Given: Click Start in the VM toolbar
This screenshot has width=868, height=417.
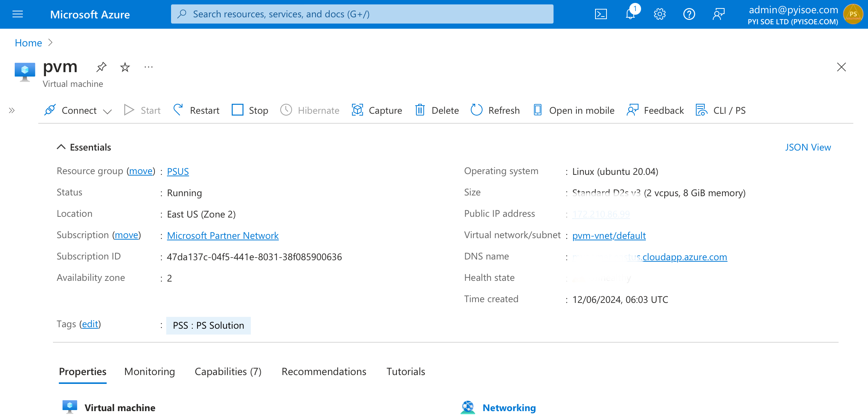Looking at the screenshot, I should (x=142, y=110).
